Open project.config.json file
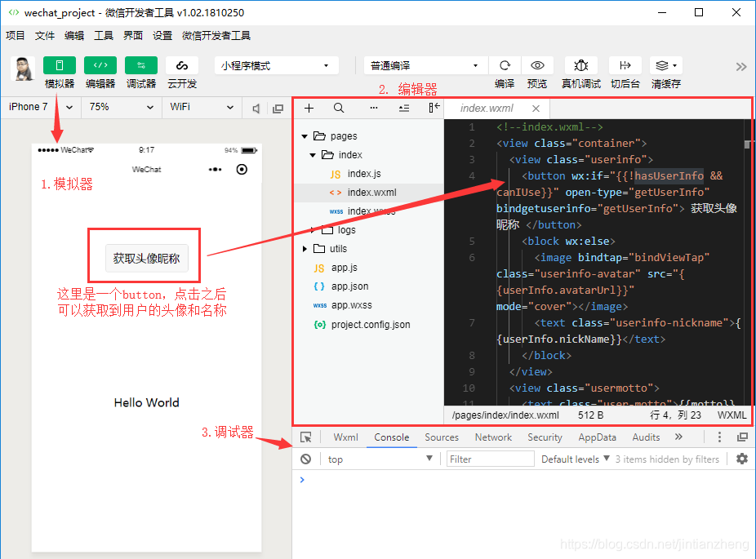756x559 pixels. [369, 324]
